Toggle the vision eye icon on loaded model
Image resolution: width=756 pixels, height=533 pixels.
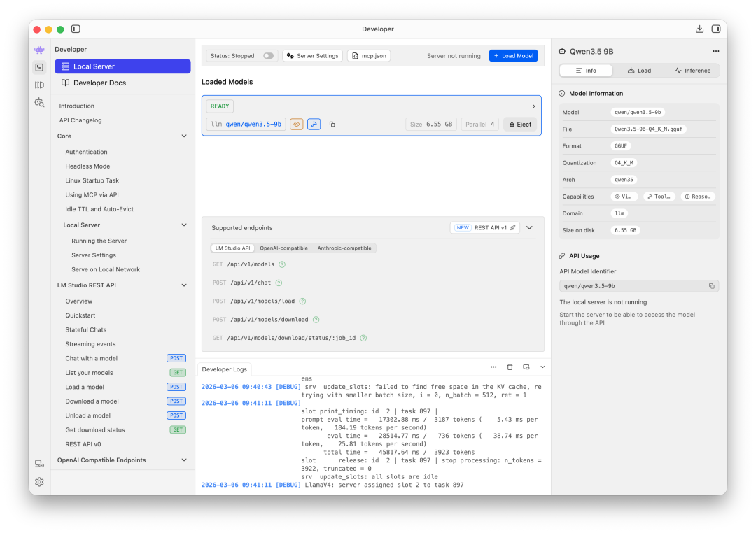297,125
